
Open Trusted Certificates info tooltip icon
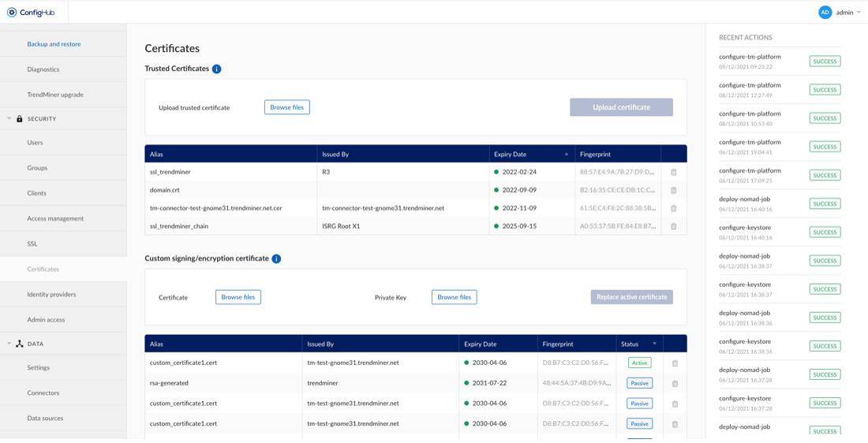(216, 69)
